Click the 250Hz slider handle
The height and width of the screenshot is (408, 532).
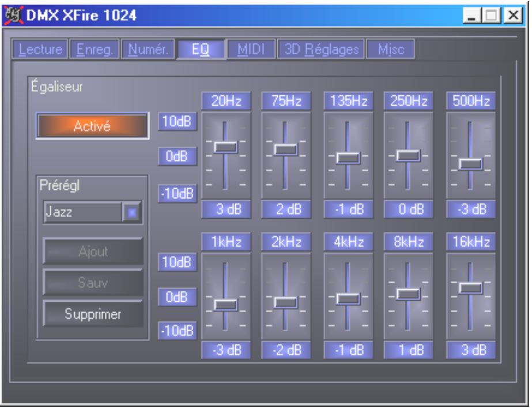(x=408, y=156)
